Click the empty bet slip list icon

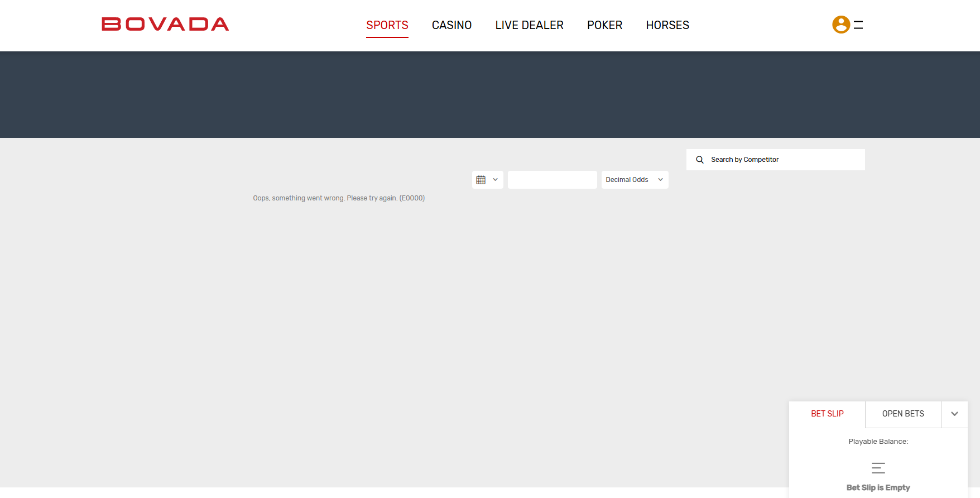[878, 468]
